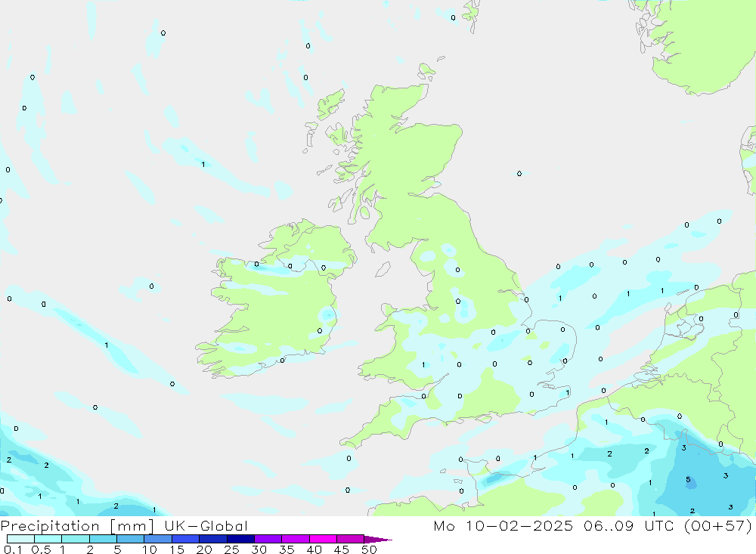The width and height of the screenshot is (756, 554).
Task: Click the 30–35 mm legend swatch
Action: tap(268, 539)
